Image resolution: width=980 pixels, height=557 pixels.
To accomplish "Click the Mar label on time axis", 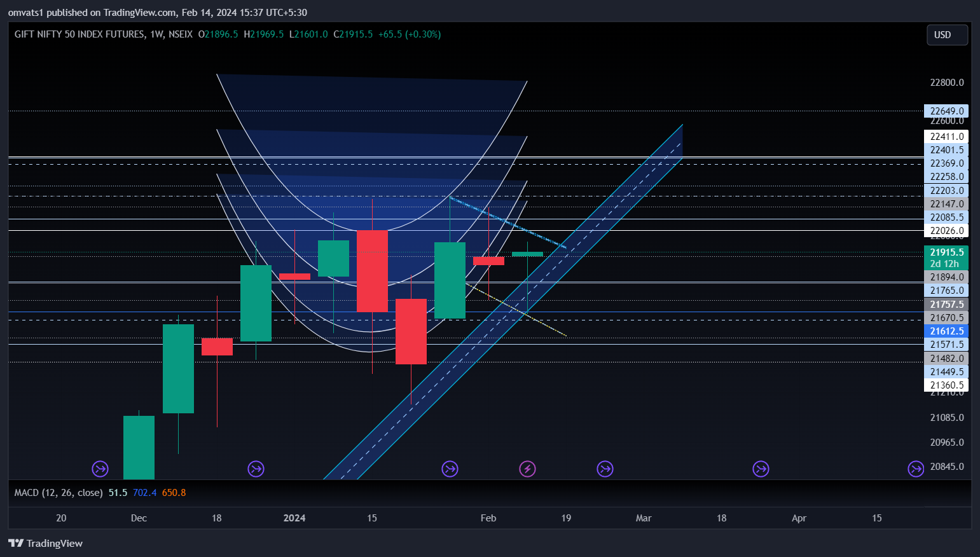I will [644, 518].
